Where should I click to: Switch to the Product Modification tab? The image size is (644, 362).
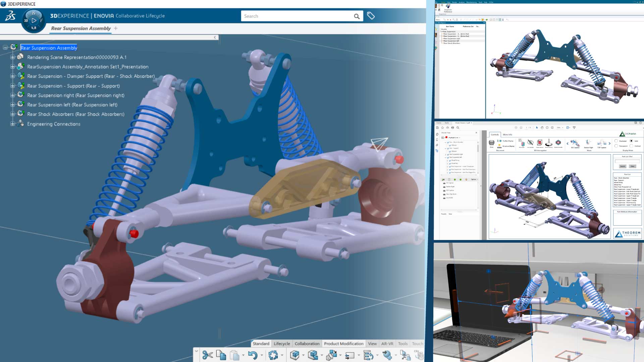(343, 344)
